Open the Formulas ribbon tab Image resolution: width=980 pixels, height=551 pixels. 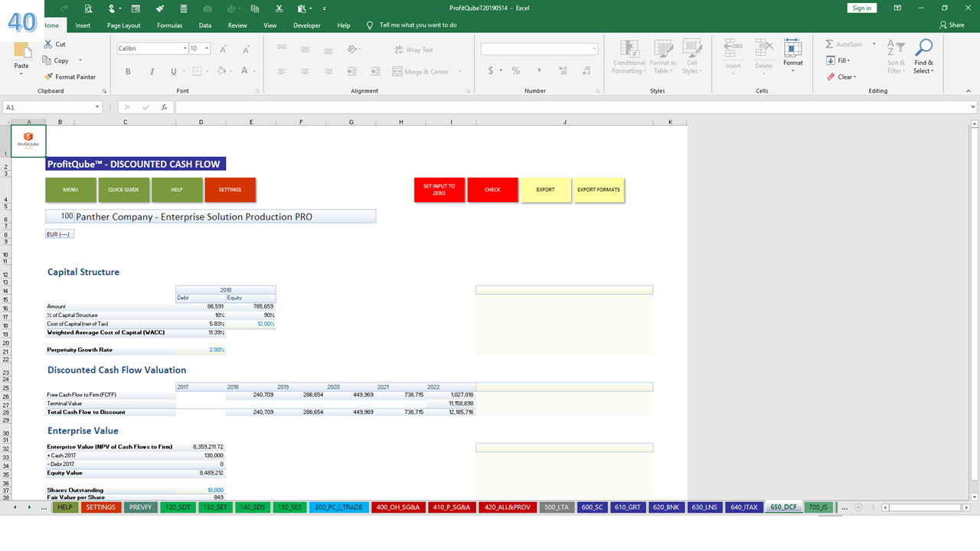pyautogui.click(x=169, y=25)
